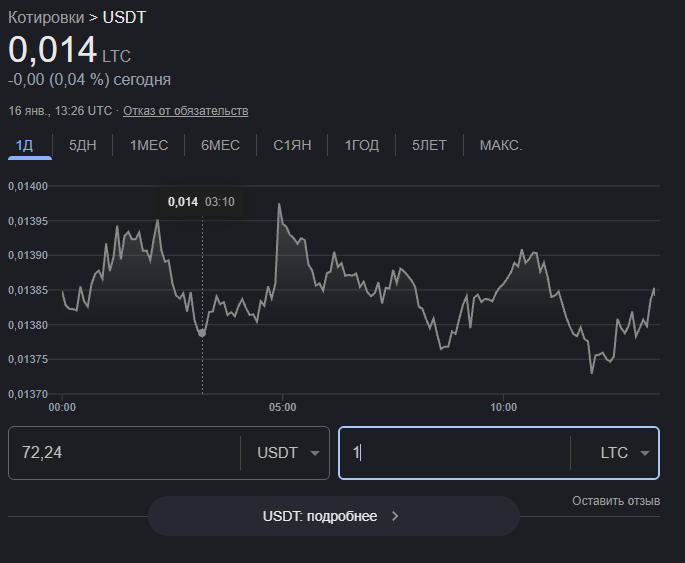The image size is (685, 563).
Task: Switch to the 5ДН chart range
Action: pos(82,145)
